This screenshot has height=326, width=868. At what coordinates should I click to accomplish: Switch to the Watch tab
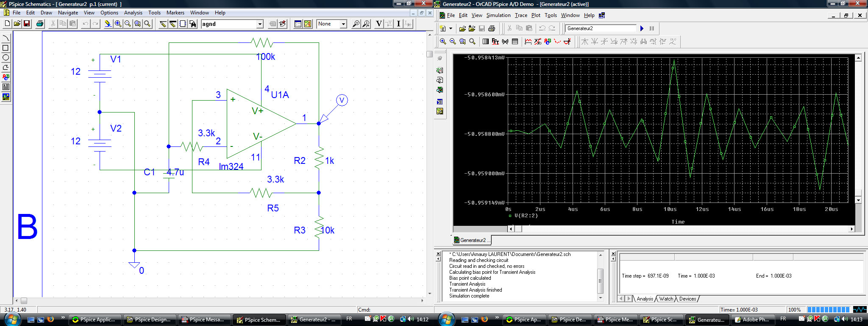tap(666, 299)
